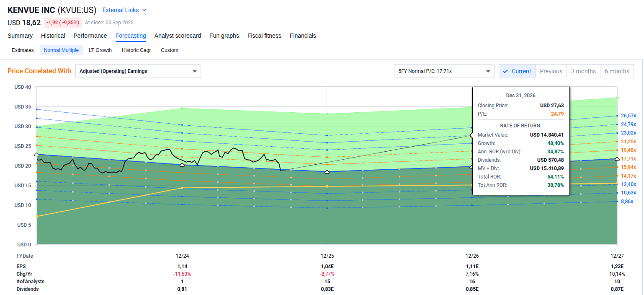
Task: Click the Market Value USD 14.840,41 figure
Action: [547, 135]
